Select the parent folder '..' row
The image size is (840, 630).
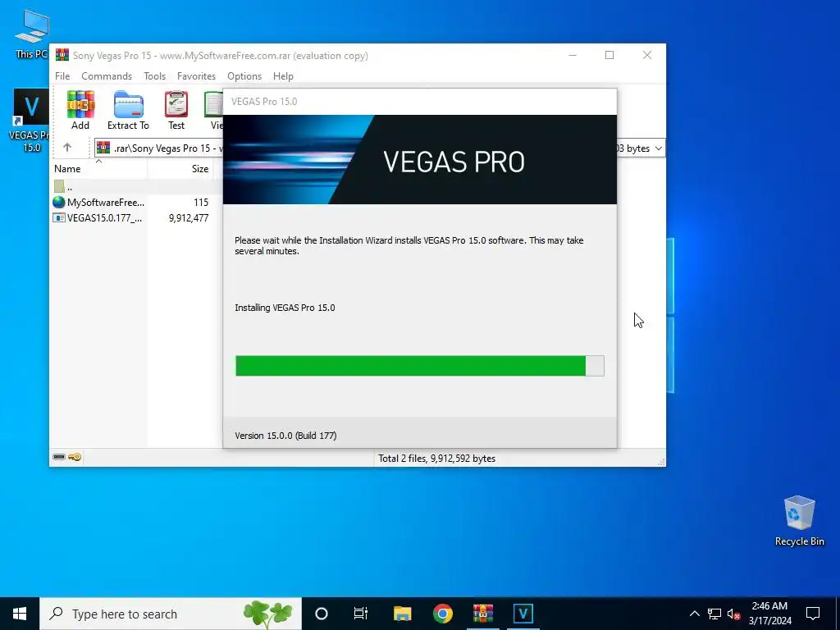137,187
